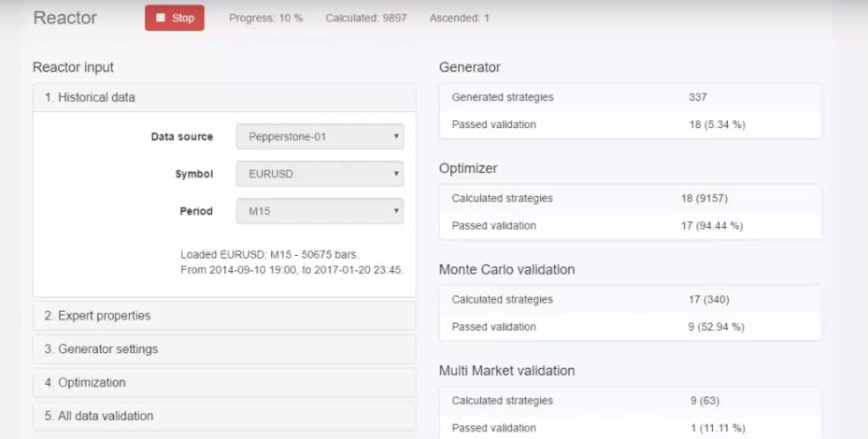Expand the 4. Optimization section
Viewport: 868px width, 439px height.
224,383
